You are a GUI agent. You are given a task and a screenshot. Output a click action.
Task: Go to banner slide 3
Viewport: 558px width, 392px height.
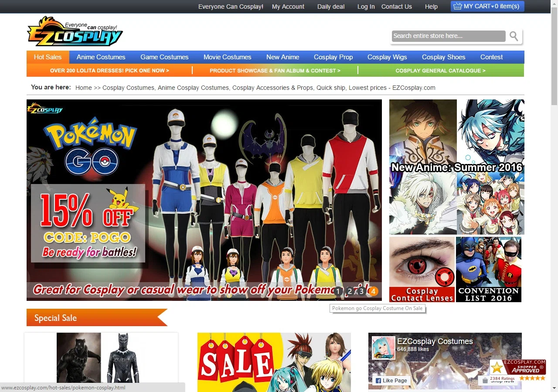[x=361, y=291]
